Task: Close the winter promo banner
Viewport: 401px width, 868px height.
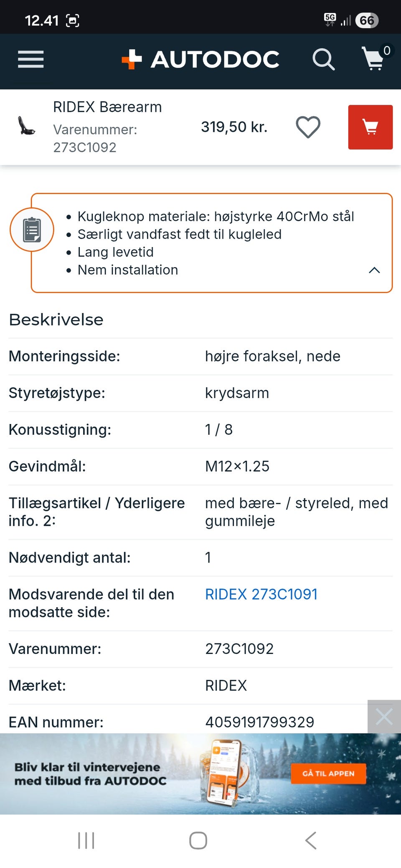Action: click(x=384, y=717)
